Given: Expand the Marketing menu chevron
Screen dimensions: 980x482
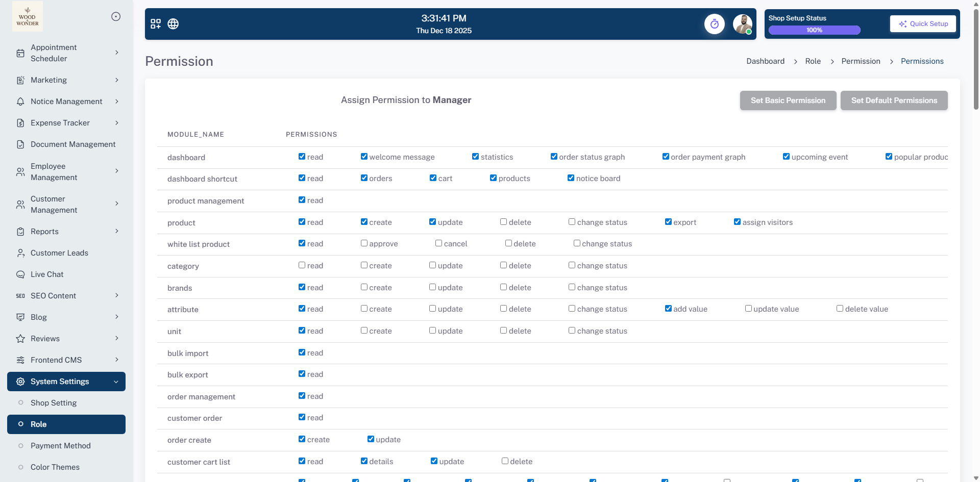Looking at the screenshot, I should (117, 80).
